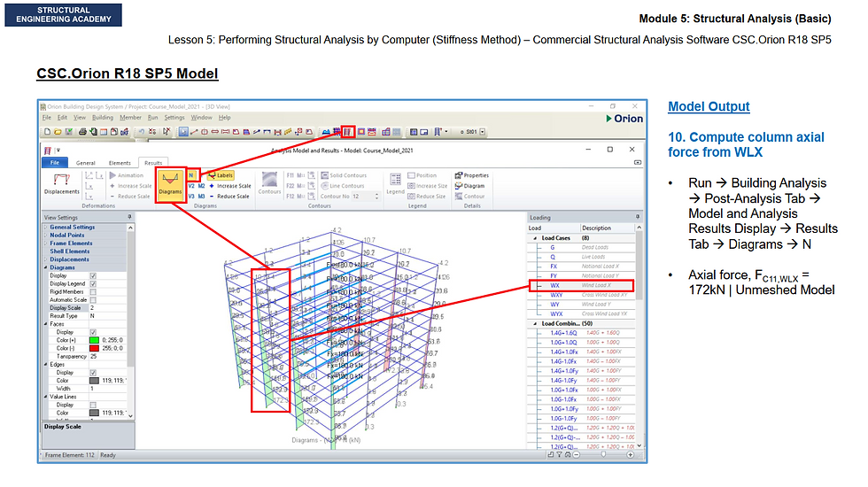Toggle Diagrams Display checkbox
The image size is (868, 487).
click(x=93, y=275)
